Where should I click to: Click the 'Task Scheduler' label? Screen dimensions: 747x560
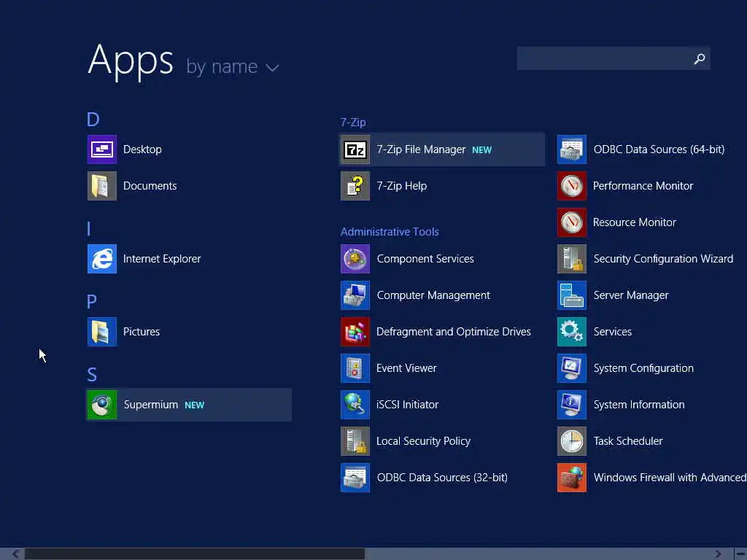[628, 441]
